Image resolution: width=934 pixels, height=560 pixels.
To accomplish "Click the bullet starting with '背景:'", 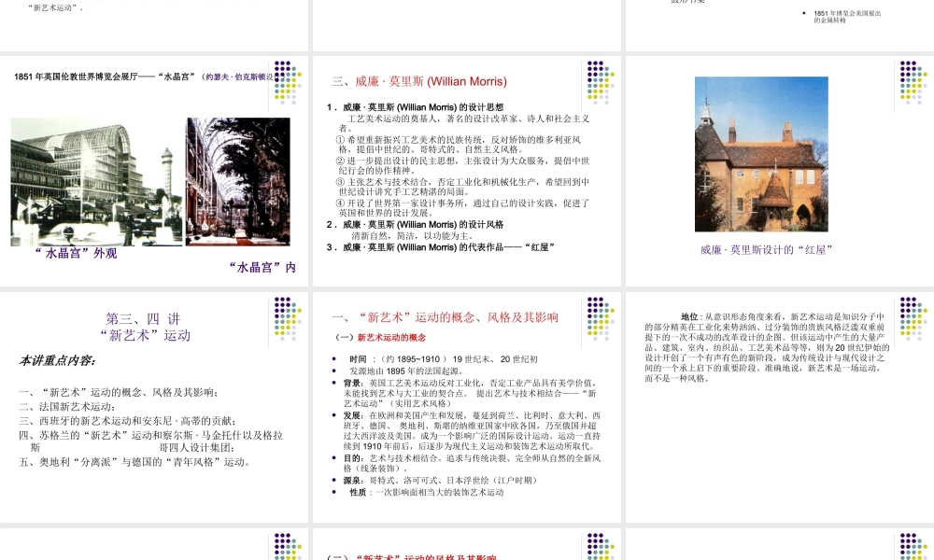I will coord(470,393).
